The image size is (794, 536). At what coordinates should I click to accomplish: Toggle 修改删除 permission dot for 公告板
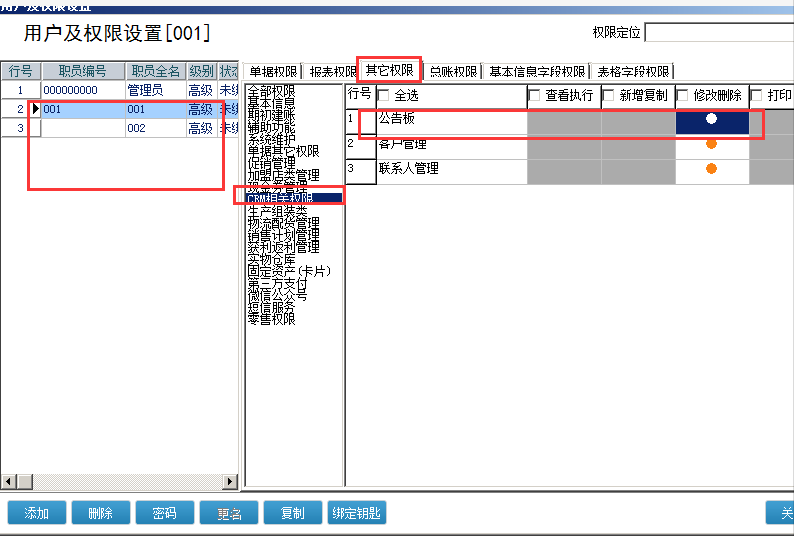(711, 119)
